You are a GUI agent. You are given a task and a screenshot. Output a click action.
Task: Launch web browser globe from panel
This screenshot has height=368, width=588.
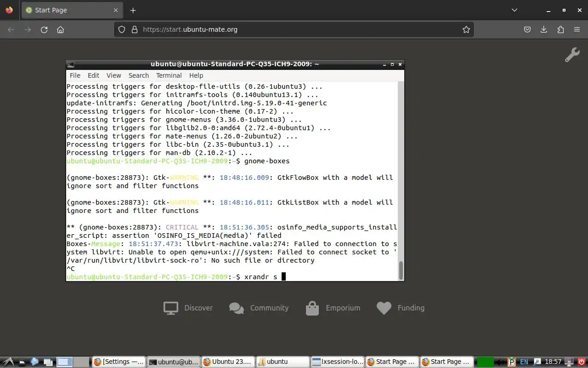pos(34,362)
